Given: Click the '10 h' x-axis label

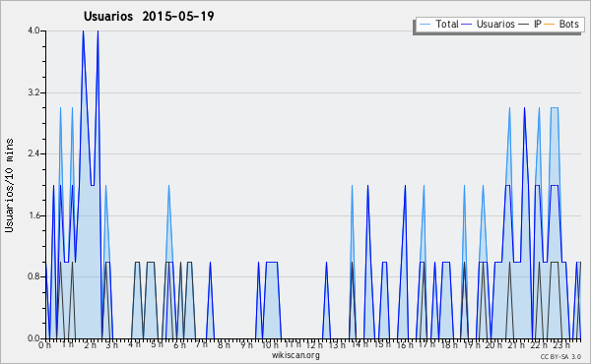Looking at the screenshot, I should 270,345.
